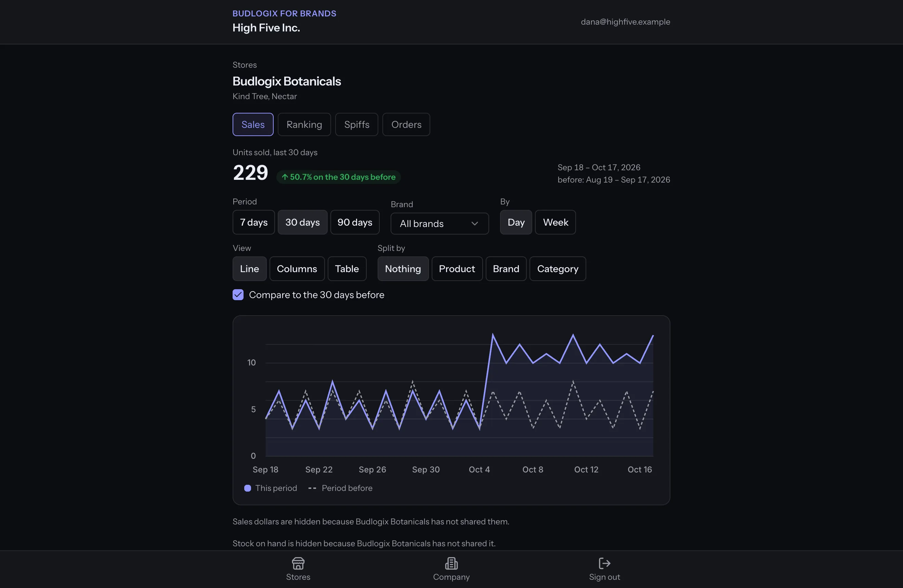Click the Kind Tree, Nectar subtitle
This screenshot has height=588, width=903.
(264, 96)
